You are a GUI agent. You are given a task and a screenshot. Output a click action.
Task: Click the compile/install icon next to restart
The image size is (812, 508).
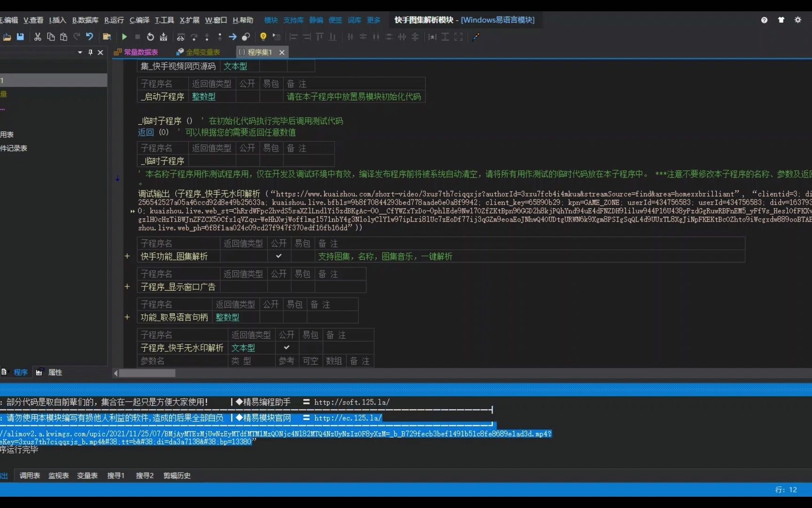pos(164,37)
